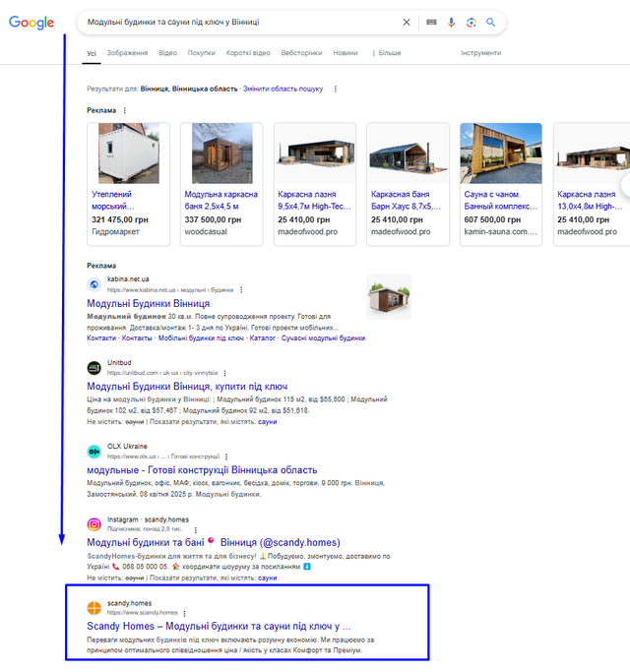Clear the search query with X icon
The image size is (630, 672).
(x=407, y=23)
